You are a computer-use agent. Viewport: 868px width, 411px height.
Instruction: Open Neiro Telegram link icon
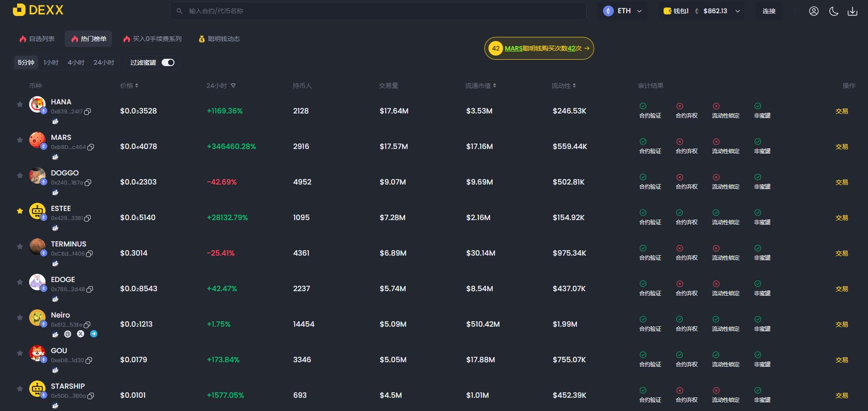pos(94,334)
